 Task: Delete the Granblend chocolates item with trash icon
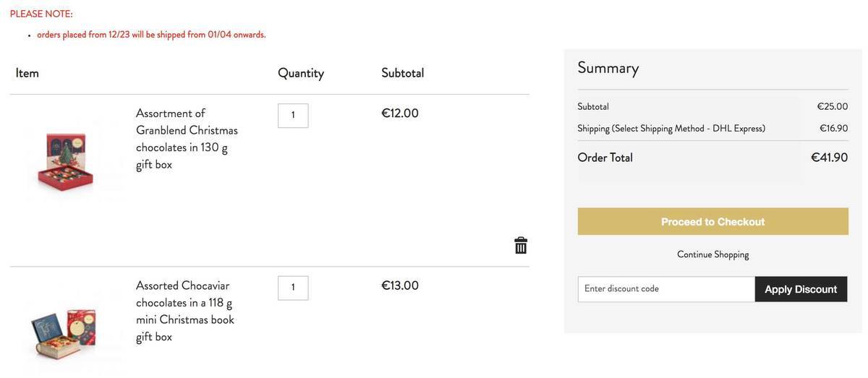coord(521,246)
